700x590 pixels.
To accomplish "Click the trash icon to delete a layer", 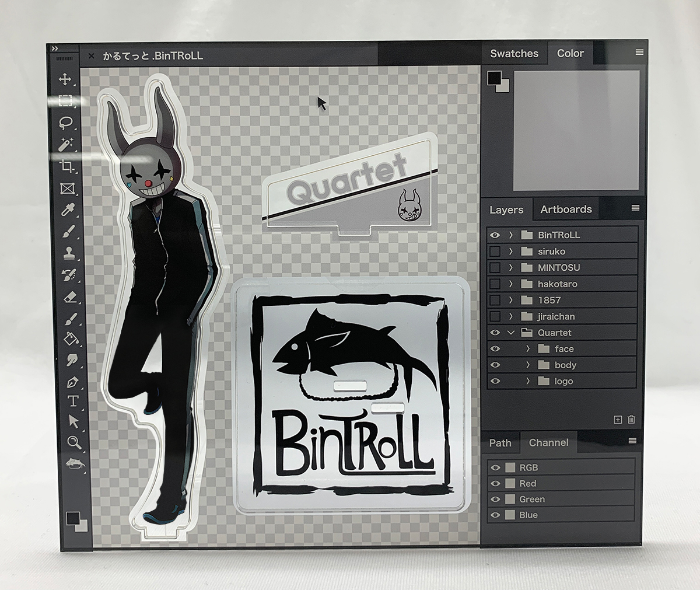I will click(x=631, y=418).
